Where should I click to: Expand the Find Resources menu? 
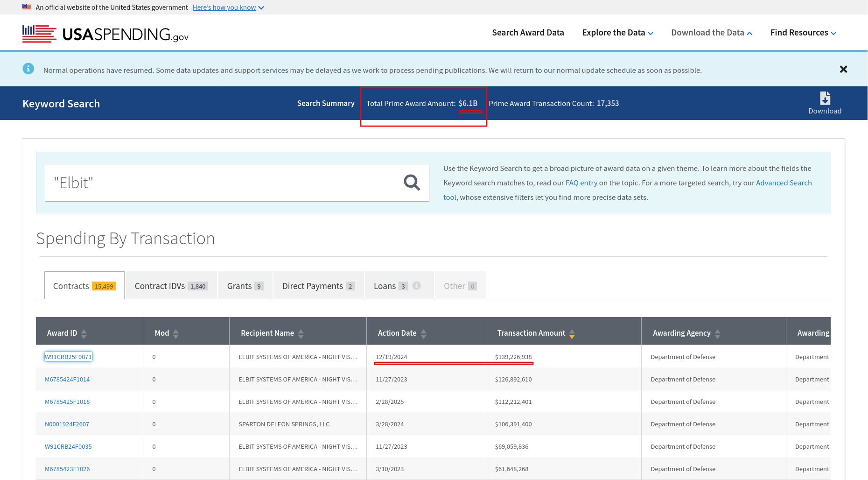pos(803,33)
